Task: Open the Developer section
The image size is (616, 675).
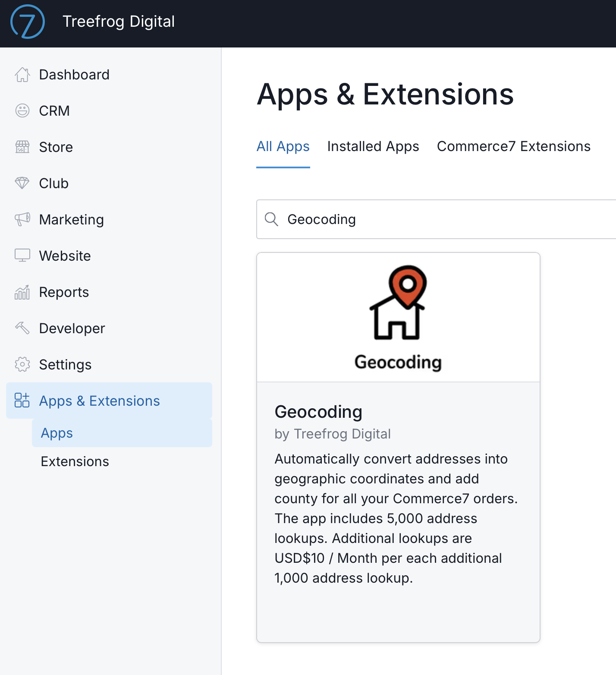Action: [109, 328]
